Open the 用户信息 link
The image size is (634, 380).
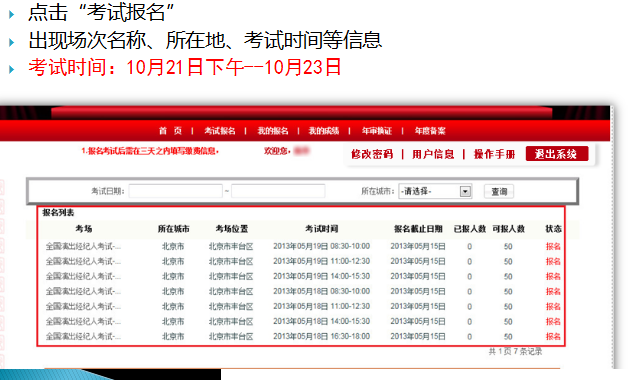(433, 154)
